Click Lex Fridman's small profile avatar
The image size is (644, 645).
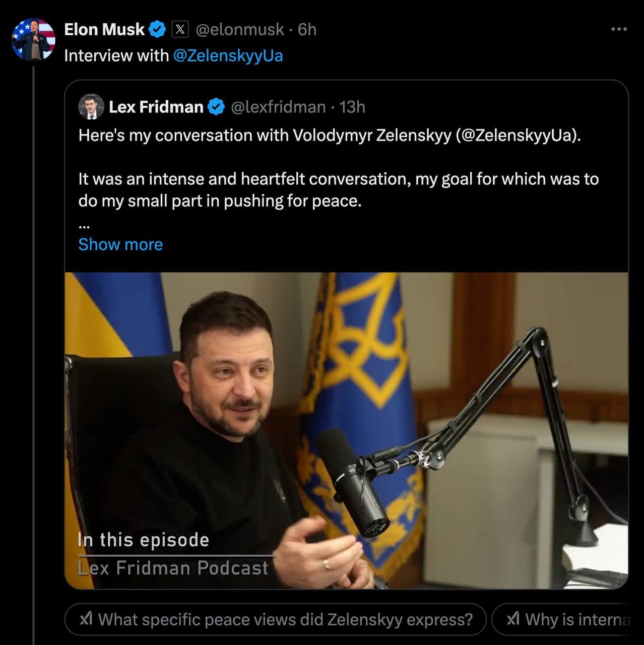91,106
